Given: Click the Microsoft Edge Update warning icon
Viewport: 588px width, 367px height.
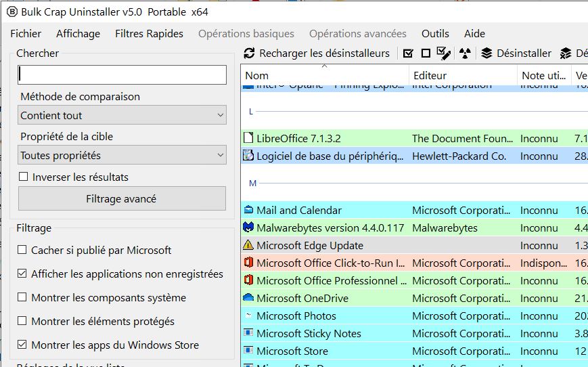Looking at the screenshot, I should coord(248,245).
